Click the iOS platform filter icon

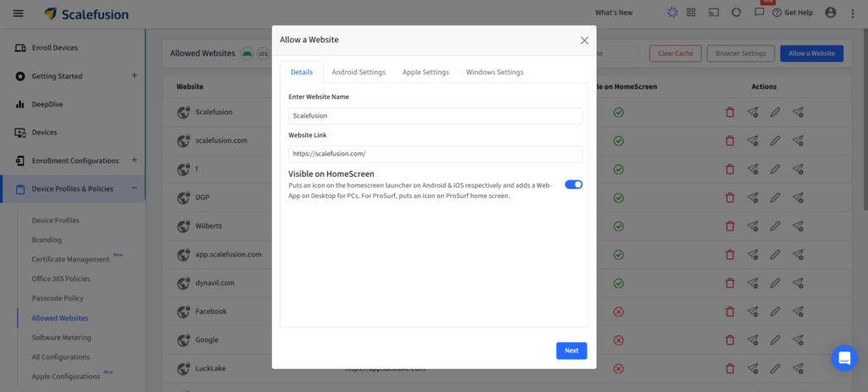point(263,53)
